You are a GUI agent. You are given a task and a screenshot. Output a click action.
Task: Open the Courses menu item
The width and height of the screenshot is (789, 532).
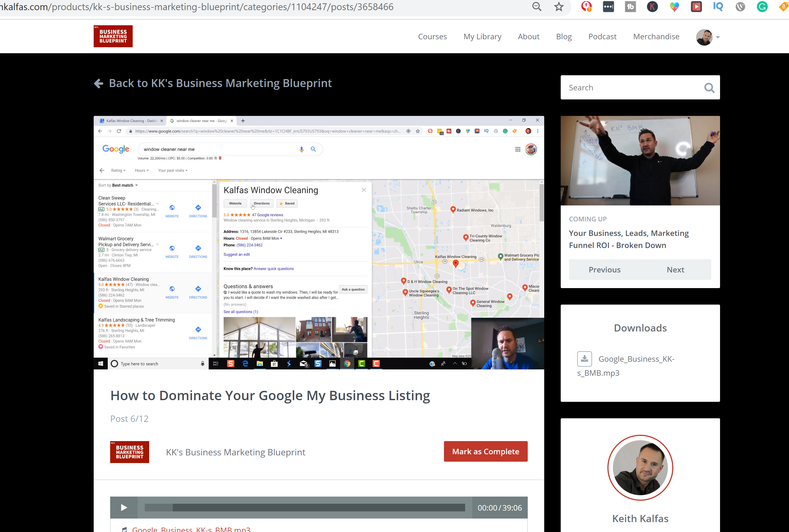(x=432, y=37)
